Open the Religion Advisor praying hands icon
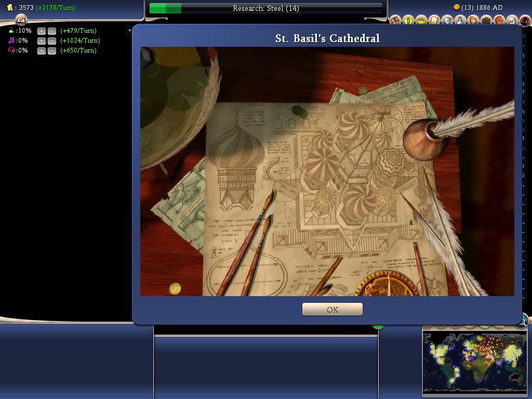 click(473, 20)
